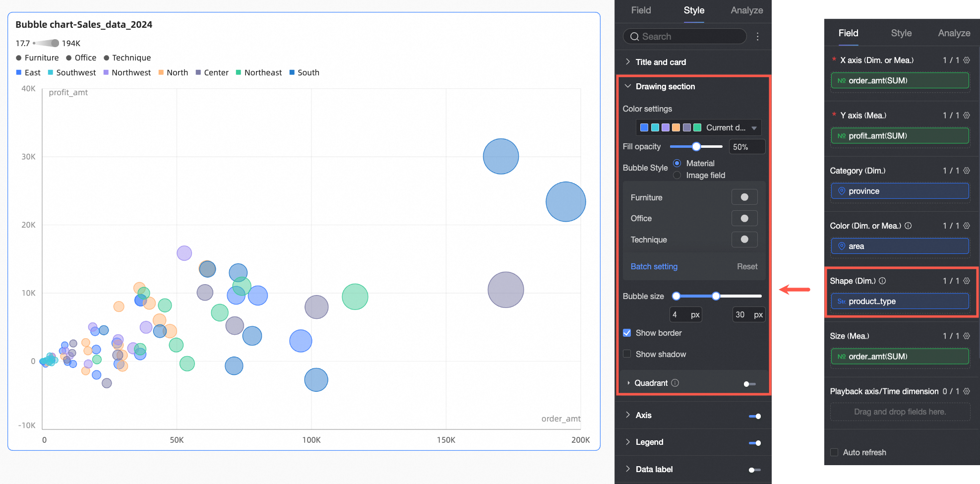The image size is (980, 484).
Task: Click the Search input field
Action: click(x=684, y=36)
